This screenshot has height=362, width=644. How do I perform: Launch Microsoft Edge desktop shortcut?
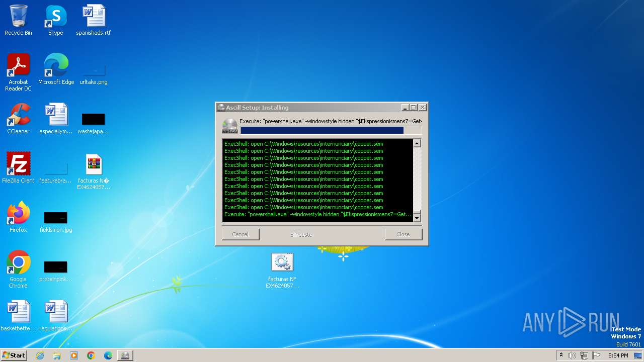(56, 69)
